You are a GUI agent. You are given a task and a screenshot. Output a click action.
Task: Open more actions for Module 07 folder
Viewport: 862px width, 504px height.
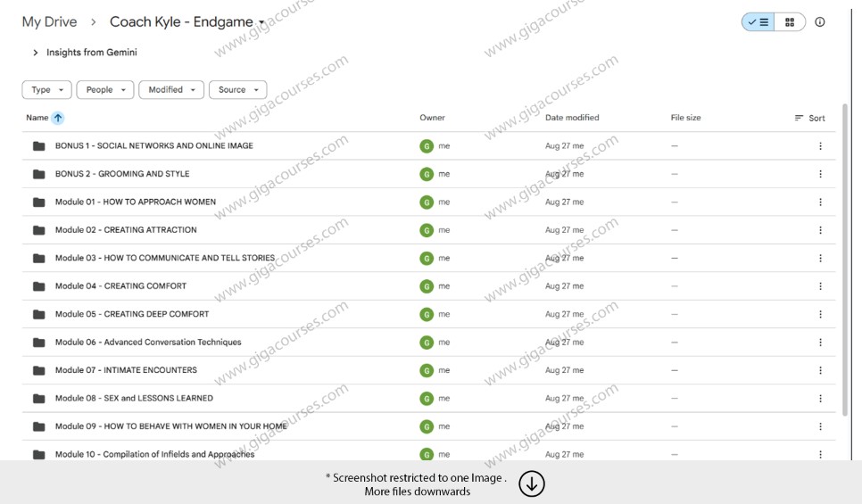click(x=820, y=370)
